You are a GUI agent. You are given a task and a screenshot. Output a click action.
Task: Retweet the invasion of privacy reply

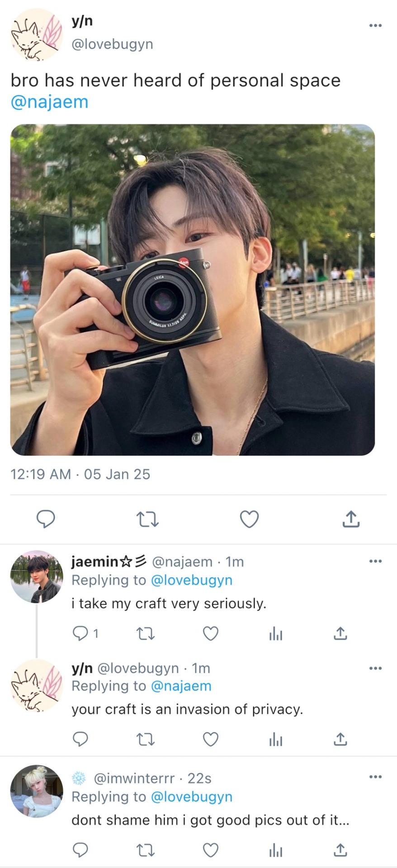[x=146, y=739]
